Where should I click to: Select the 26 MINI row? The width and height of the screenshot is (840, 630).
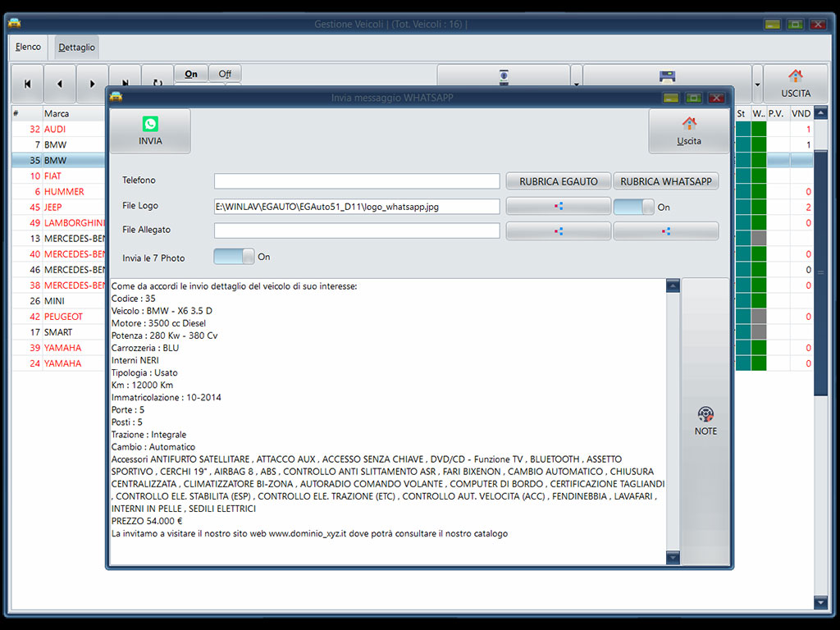(x=58, y=300)
